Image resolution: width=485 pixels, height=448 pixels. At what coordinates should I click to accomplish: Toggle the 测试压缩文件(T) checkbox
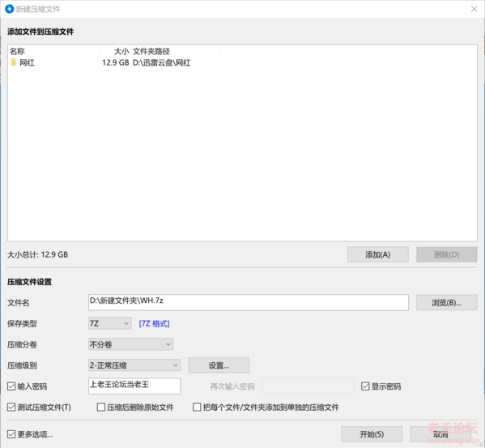coord(11,407)
